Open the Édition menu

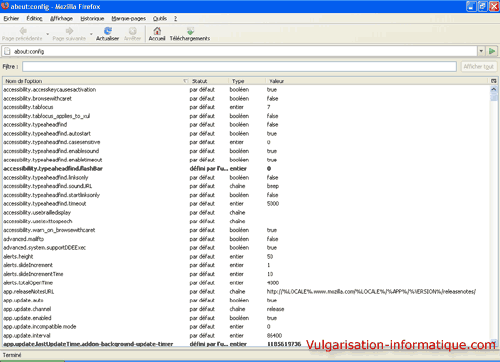click(x=34, y=18)
